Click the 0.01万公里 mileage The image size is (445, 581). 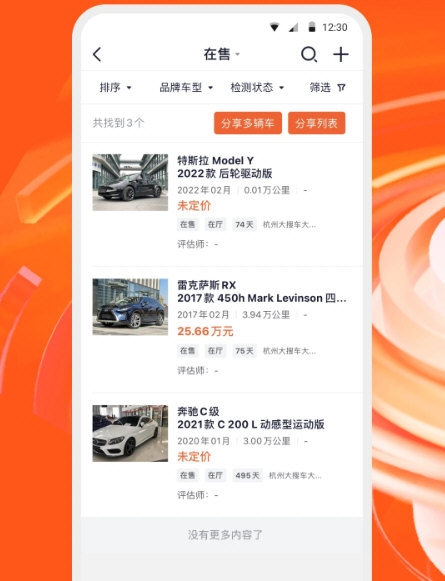click(267, 190)
